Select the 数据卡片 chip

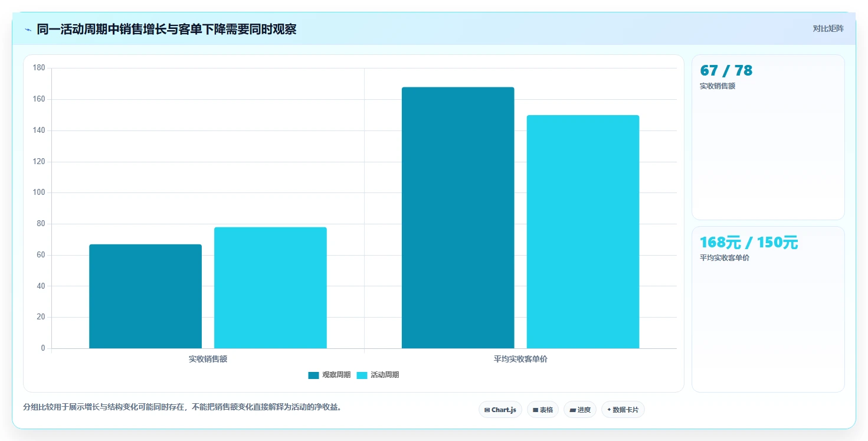pos(623,410)
